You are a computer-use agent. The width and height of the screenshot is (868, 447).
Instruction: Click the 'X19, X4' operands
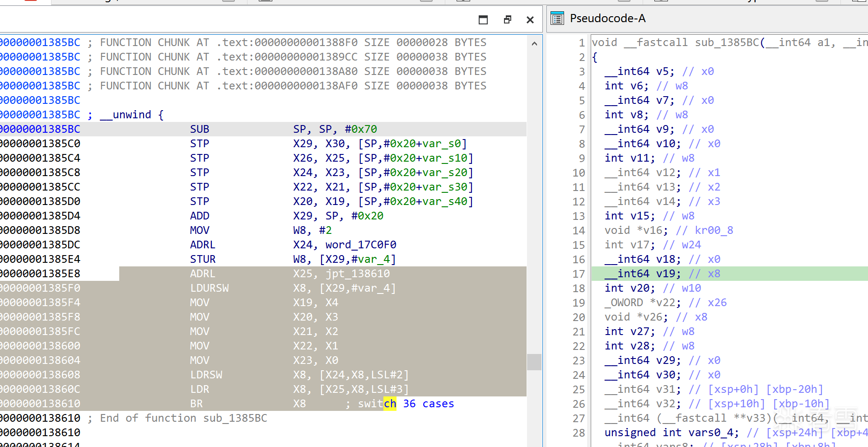pos(316,303)
